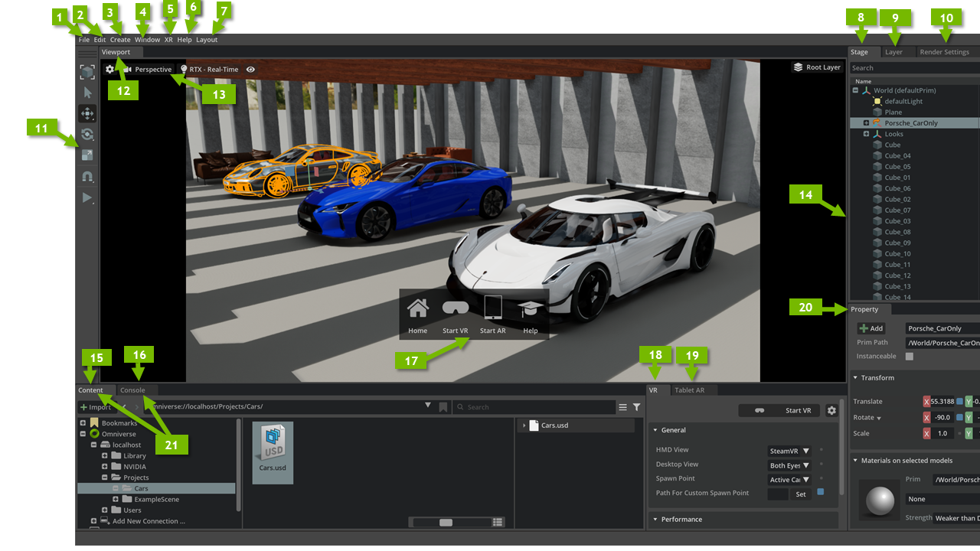Toggle the magnet Snap tool
This screenshot has width=980, height=551.
[87, 177]
